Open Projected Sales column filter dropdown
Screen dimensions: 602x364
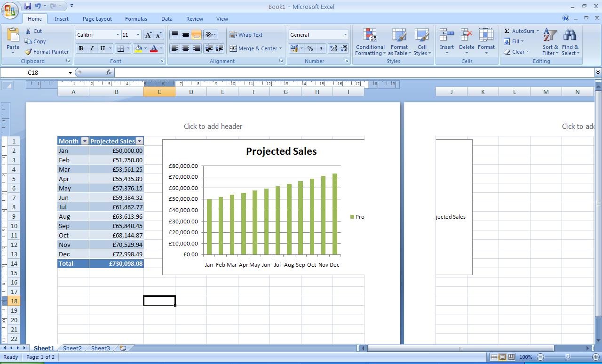[139, 141]
